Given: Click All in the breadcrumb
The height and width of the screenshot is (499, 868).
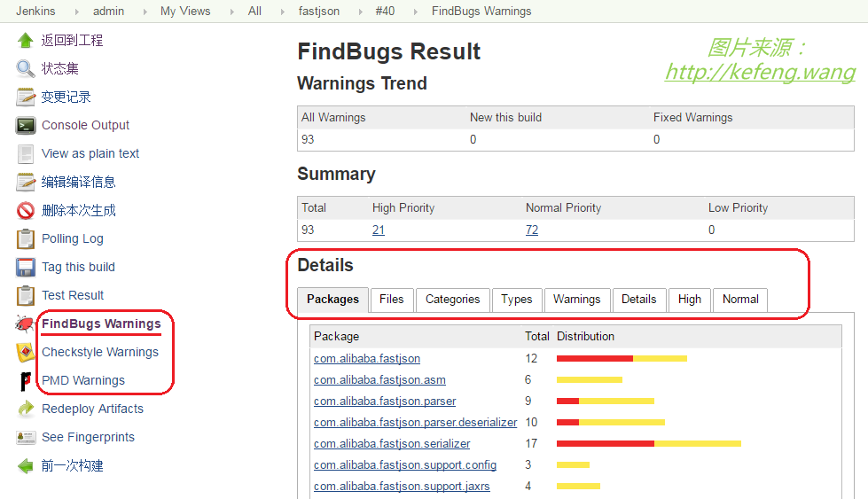Looking at the screenshot, I should [x=254, y=11].
